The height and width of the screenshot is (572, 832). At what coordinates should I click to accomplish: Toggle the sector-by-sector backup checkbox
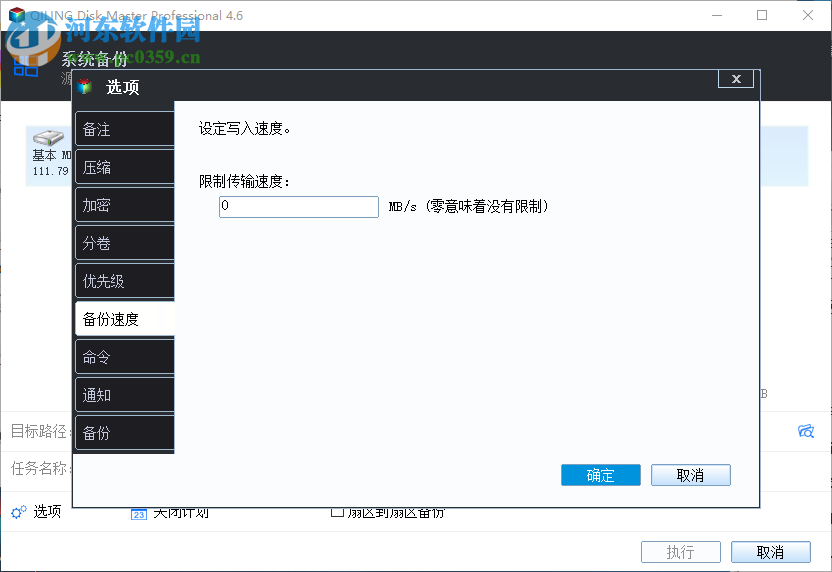(x=336, y=513)
